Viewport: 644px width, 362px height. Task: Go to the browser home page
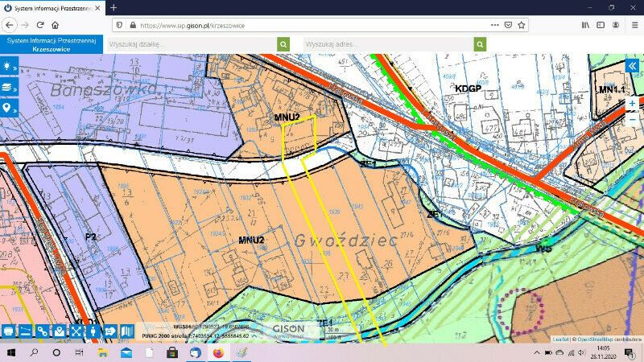[55, 25]
